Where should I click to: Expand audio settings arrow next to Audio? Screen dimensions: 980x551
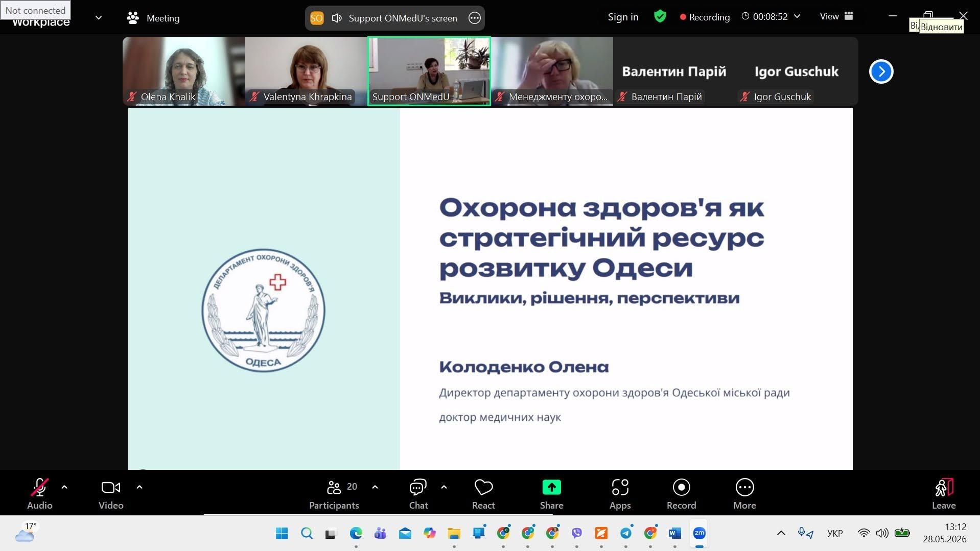[64, 487]
